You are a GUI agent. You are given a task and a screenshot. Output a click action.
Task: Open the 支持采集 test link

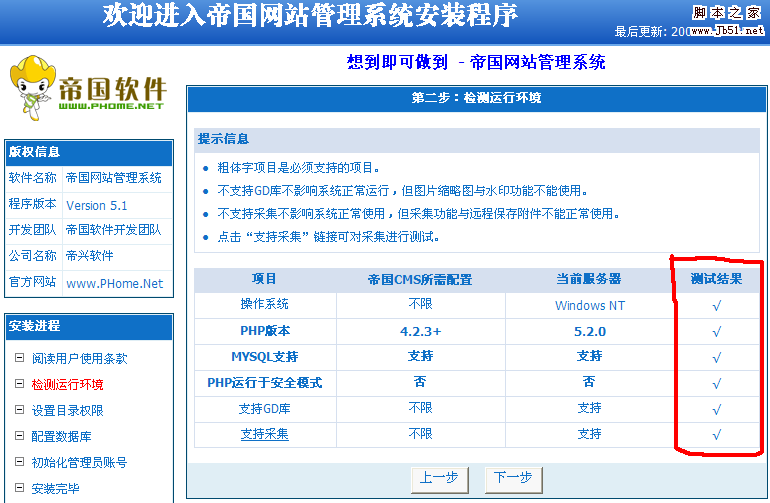264,434
